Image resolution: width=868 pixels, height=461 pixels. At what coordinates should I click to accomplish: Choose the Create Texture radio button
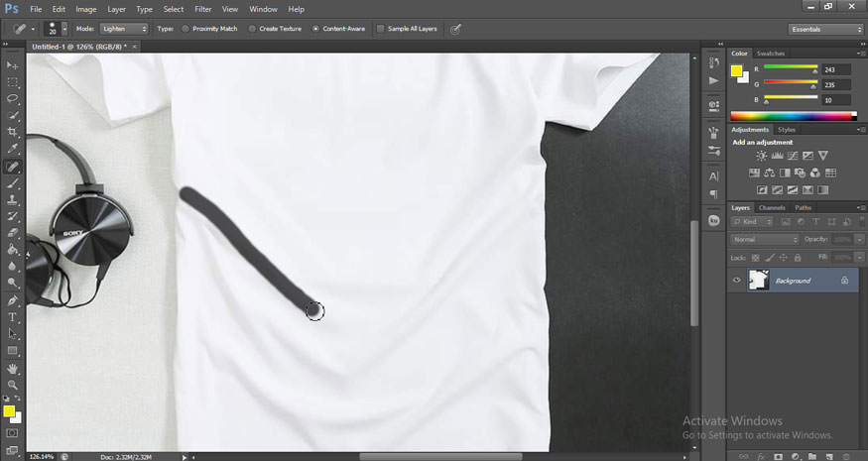(252, 29)
